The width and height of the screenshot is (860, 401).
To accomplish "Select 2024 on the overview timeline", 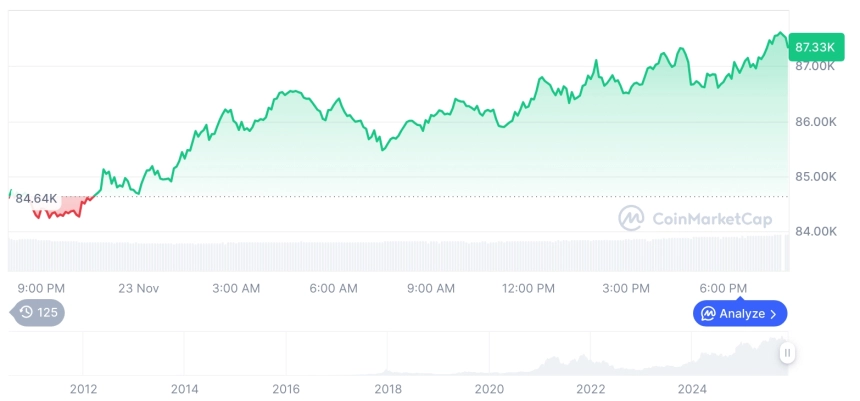I will [x=692, y=388].
